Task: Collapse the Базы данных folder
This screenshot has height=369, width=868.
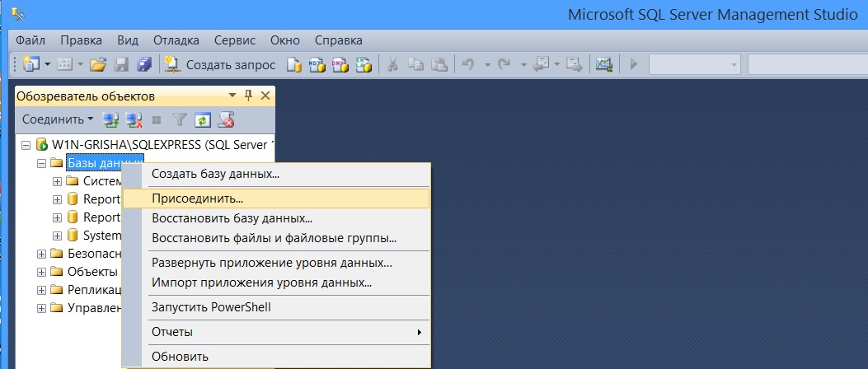Action: point(41,163)
